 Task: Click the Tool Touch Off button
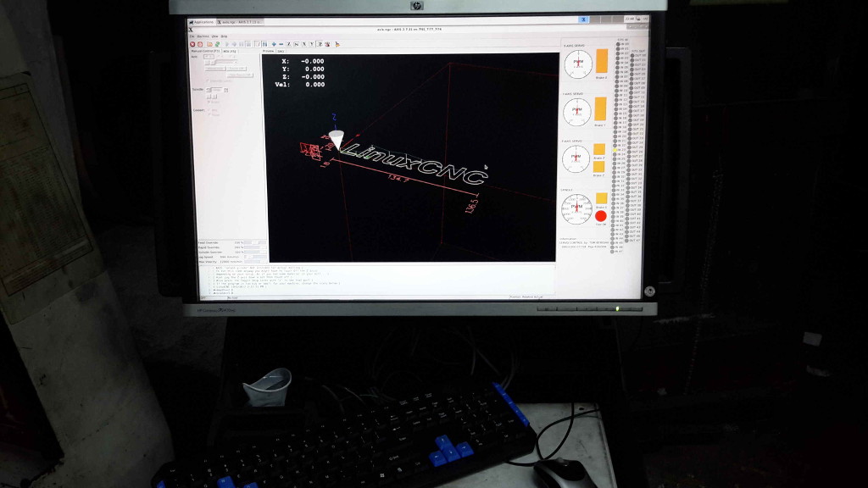[240, 75]
